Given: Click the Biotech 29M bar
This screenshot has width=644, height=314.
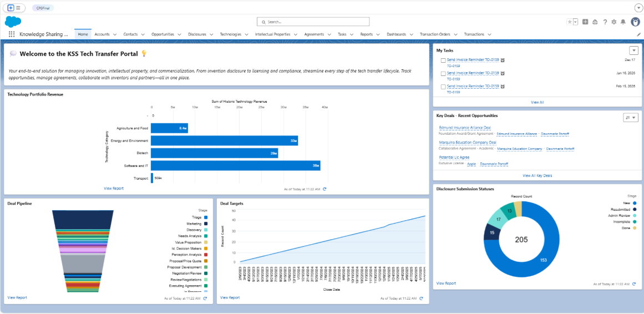Looking at the screenshot, I should click(x=215, y=153).
